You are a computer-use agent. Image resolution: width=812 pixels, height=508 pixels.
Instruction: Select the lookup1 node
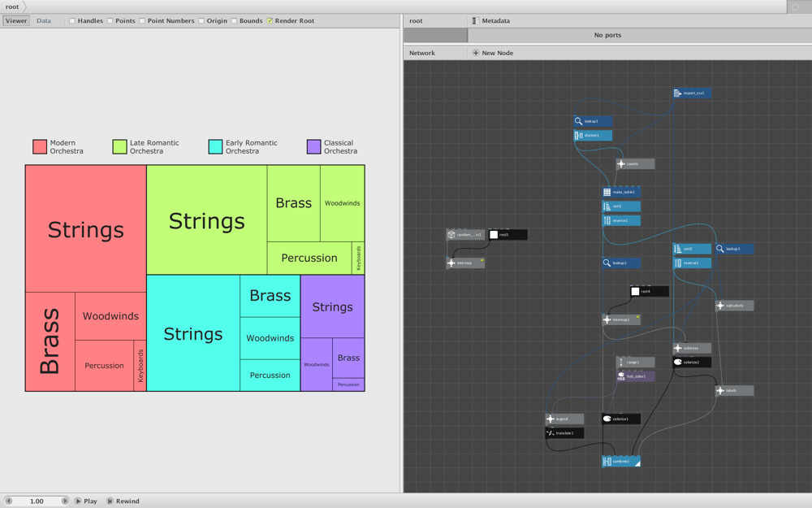pyautogui.click(x=593, y=121)
